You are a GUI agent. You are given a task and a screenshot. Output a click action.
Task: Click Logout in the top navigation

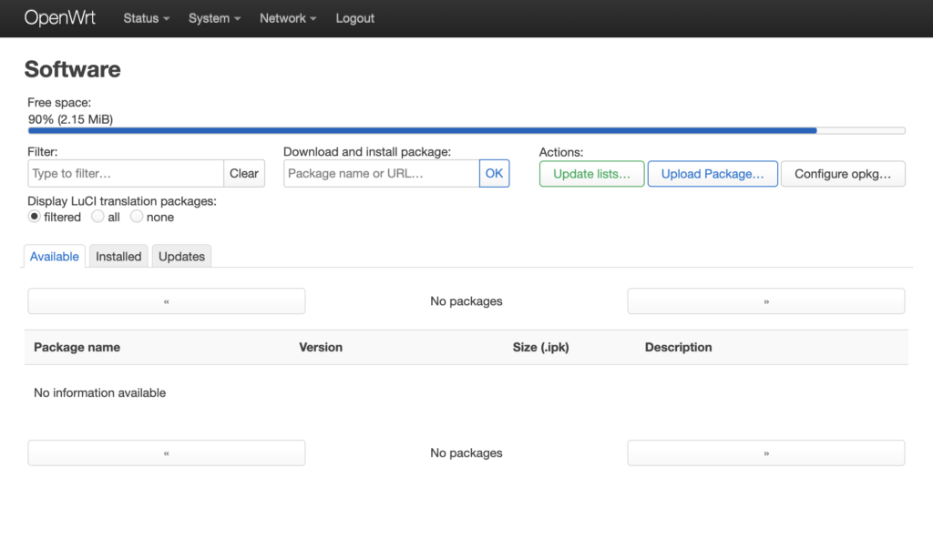coord(354,18)
